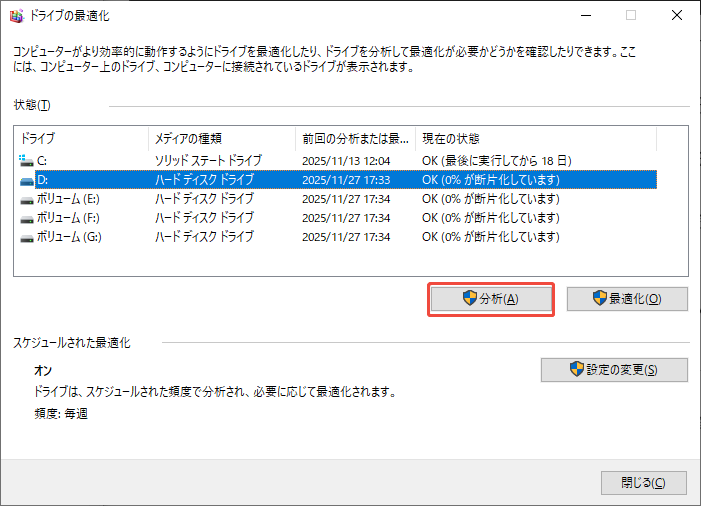
Task: Click D: row status OK (0% が断片化しています)
Action: coord(491,180)
